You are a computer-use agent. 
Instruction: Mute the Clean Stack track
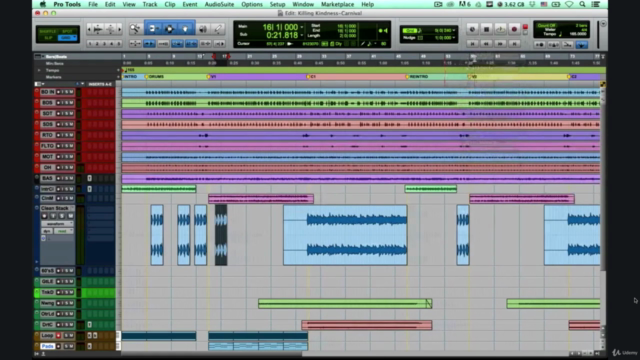(70, 216)
